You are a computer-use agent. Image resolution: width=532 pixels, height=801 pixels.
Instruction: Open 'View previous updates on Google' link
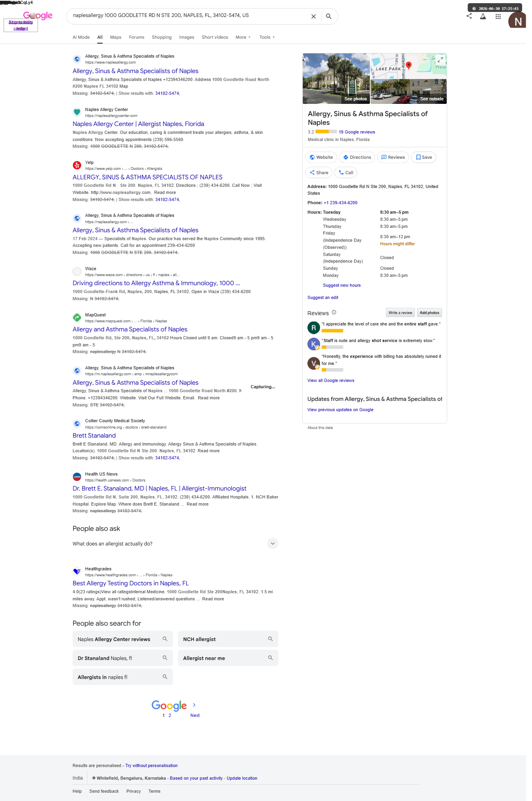coord(340,410)
